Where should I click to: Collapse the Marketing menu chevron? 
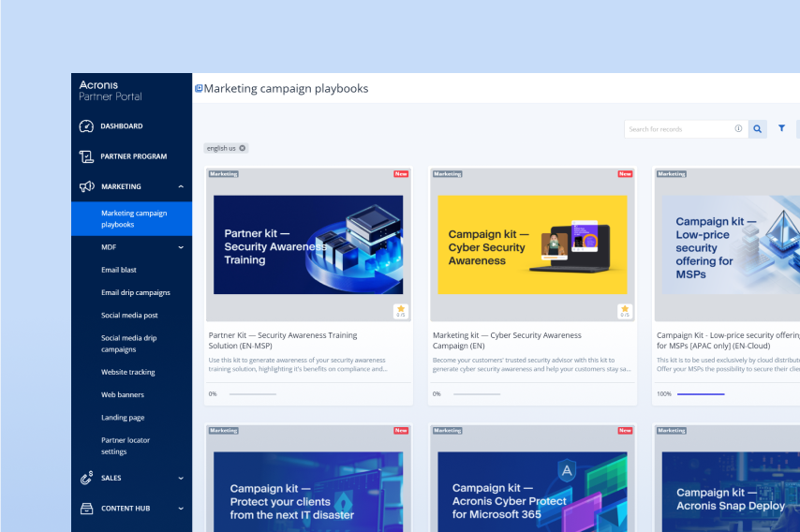181,186
